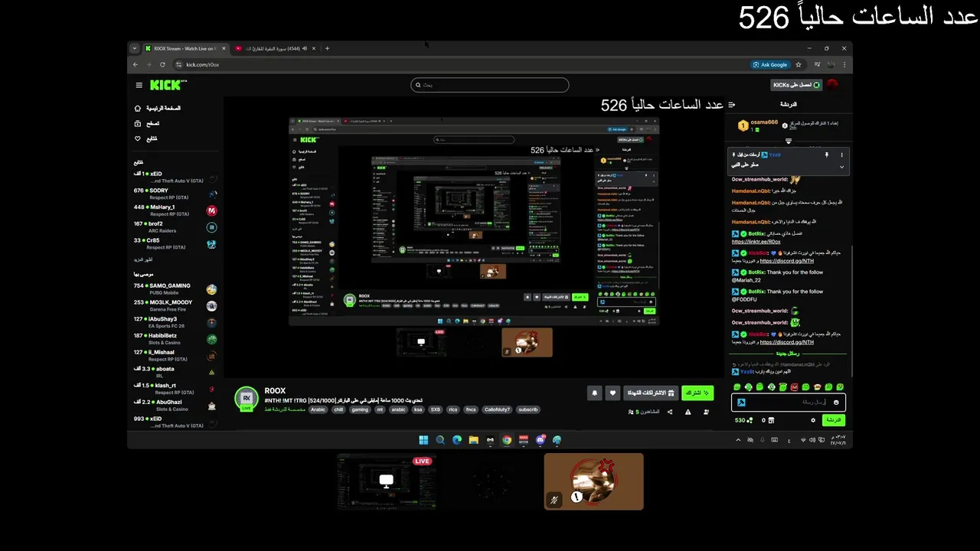Open the Kick hamburger sidebar menu
The width and height of the screenshot is (980, 551).
pyautogui.click(x=139, y=85)
